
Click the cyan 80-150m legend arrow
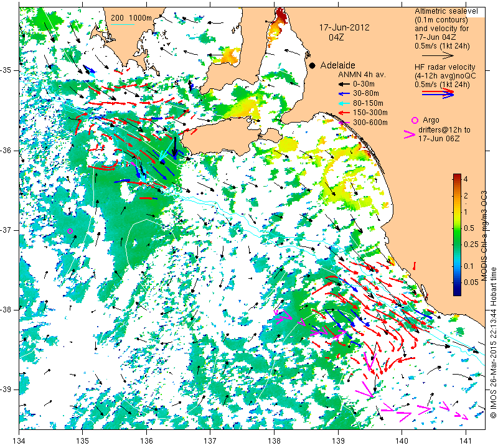pos(344,103)
